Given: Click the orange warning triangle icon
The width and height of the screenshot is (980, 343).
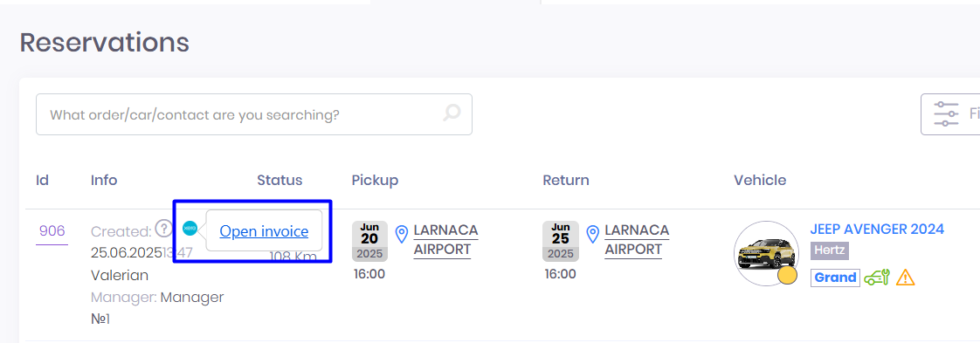Looking at the screenshot, I should click(x=906, y=278).
